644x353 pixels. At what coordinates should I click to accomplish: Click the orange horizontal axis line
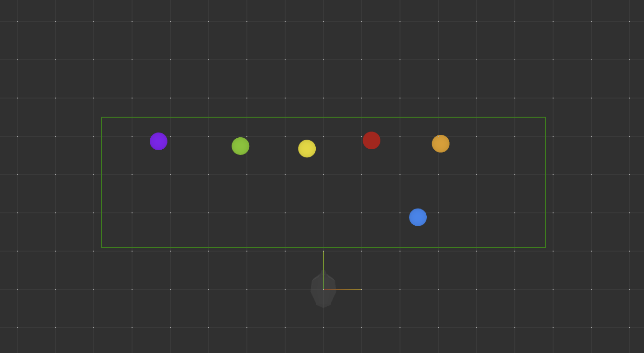coord(344,289)
